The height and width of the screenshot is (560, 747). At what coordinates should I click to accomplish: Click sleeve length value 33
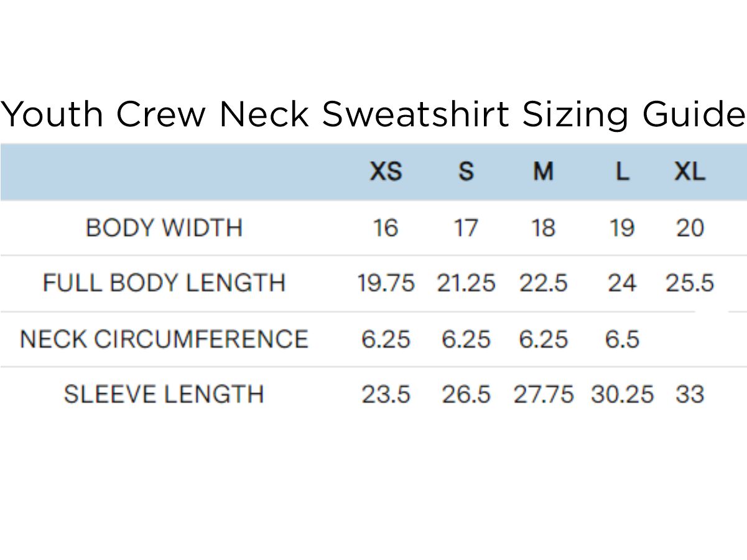690,394
